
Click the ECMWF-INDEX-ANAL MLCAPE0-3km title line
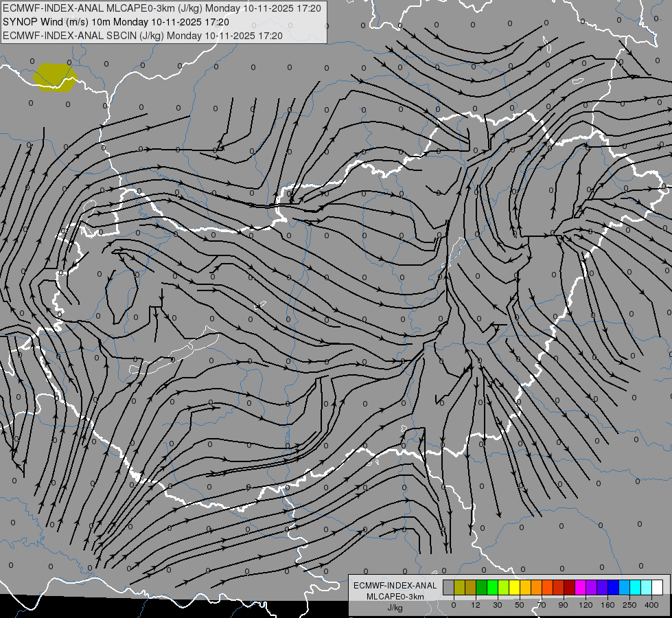[x=161, y=8]
